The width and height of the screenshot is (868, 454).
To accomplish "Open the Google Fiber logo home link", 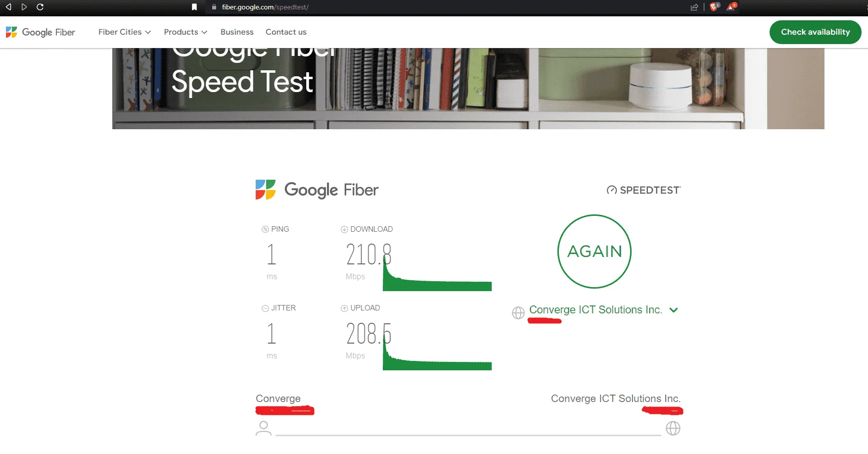I will tap(41, 32).
